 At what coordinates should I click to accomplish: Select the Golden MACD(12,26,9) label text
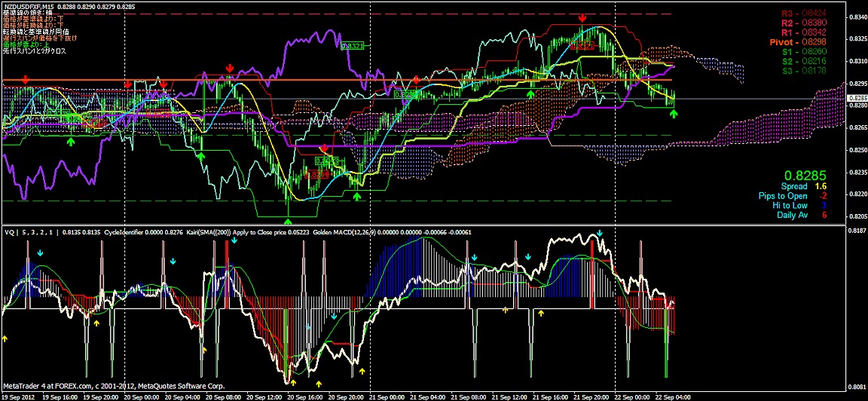tap(344, 233)
